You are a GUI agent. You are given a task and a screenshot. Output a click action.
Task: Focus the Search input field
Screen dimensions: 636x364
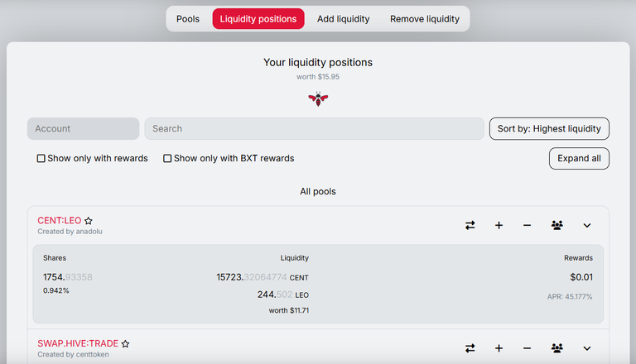(315, 128)
